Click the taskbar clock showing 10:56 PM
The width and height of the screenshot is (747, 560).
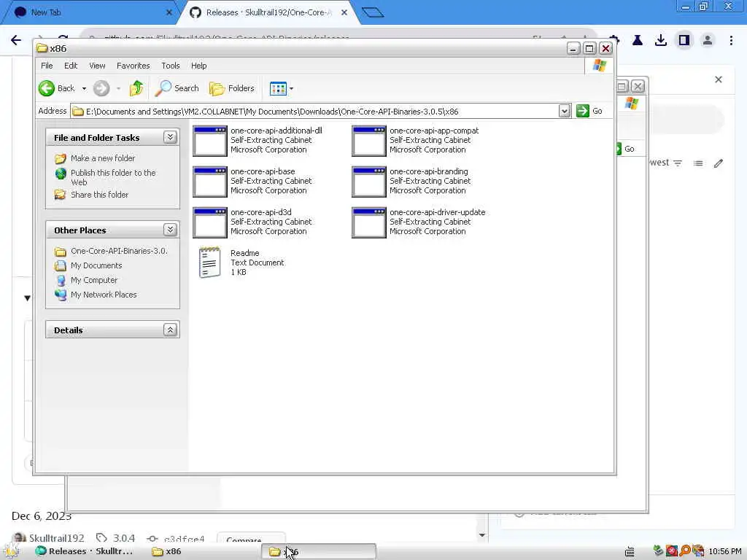pos(724,551)
